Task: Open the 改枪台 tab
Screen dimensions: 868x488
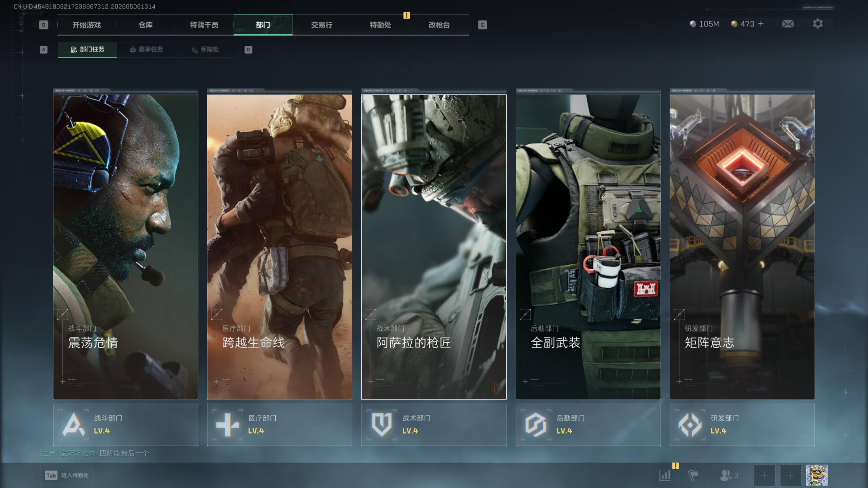Action: click(439, 25)
